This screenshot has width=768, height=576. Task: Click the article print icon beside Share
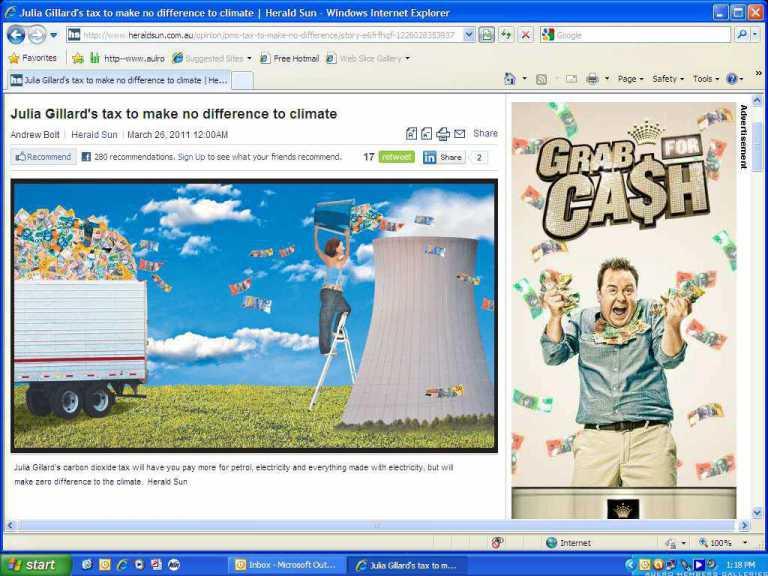[x=443, y=134]
